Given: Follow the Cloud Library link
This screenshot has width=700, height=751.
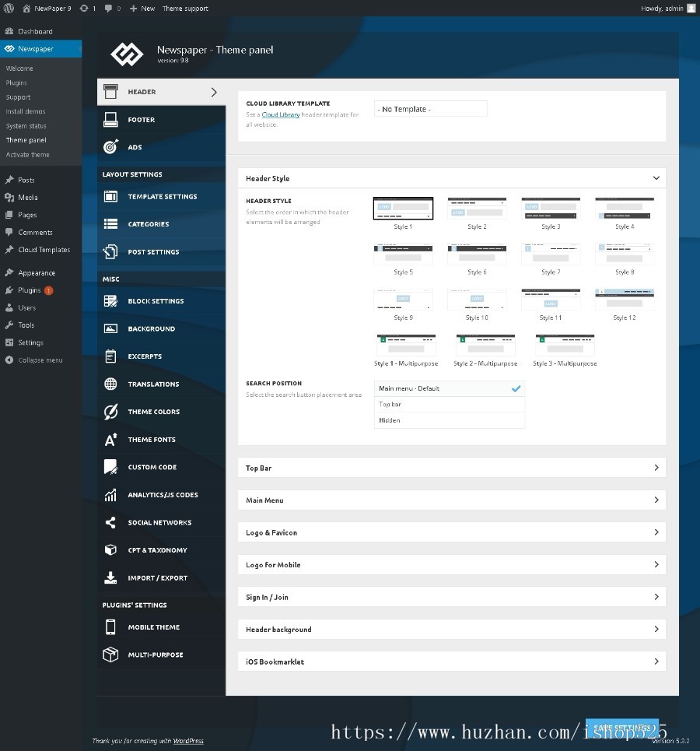Looking at the screenshot, I should point(281,115).
